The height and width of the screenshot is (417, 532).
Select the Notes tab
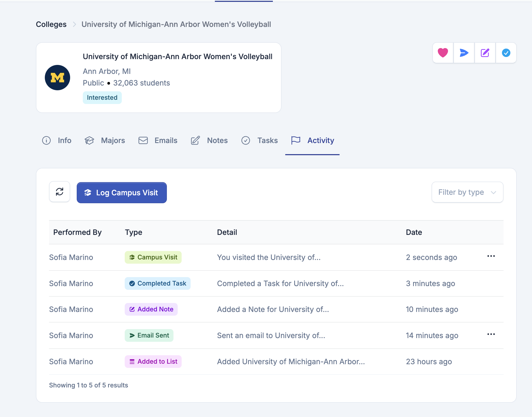coord(209,140)
